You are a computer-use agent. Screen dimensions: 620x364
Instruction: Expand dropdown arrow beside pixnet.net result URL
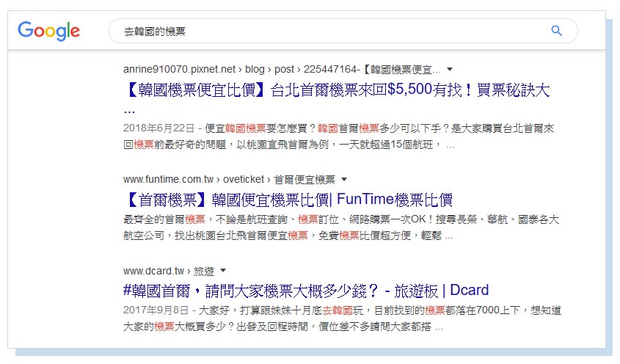450,70
